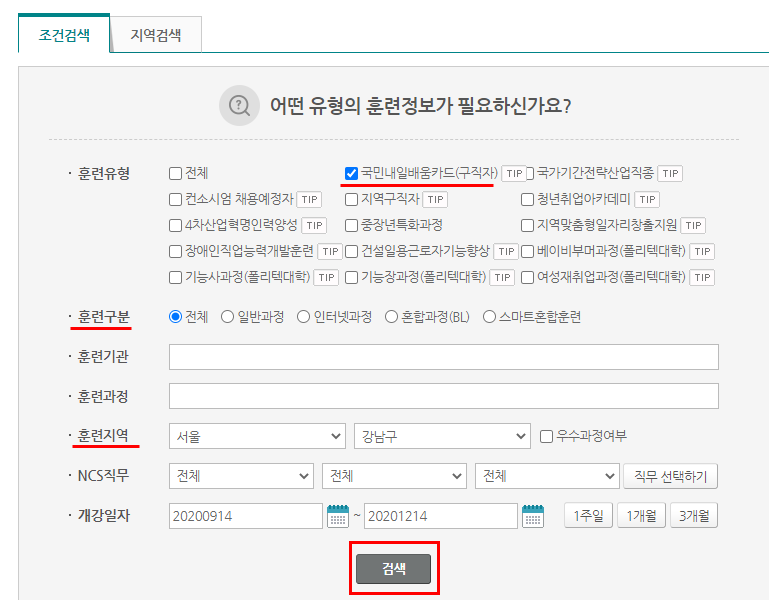Click start date field 20200914
Screen dimensions: 769x600
[246, 516]
